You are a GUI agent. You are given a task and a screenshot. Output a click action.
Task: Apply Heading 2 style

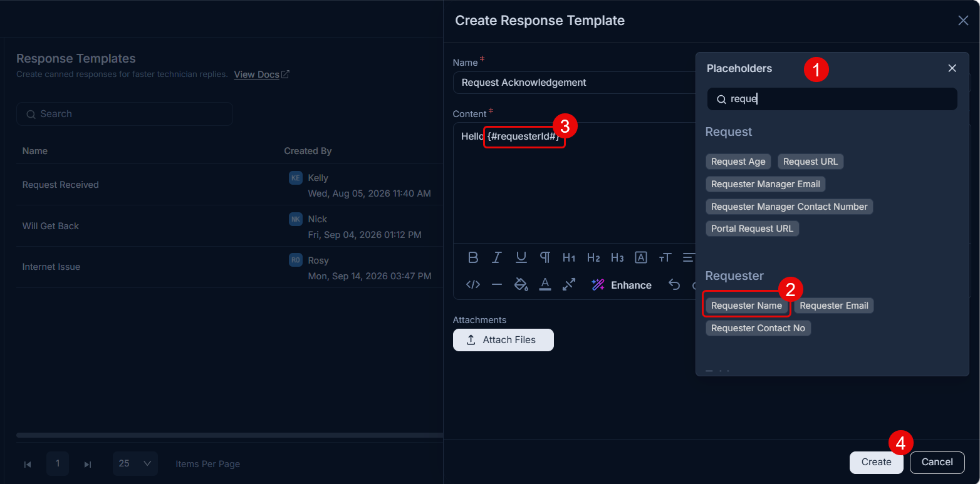(x=593, y=257)
